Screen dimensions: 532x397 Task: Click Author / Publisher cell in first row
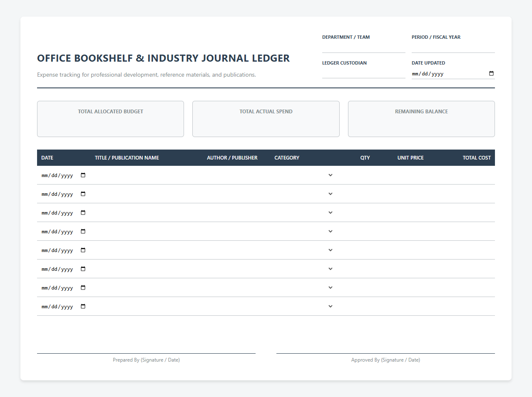pyautogui.click(x=236, y=175)
